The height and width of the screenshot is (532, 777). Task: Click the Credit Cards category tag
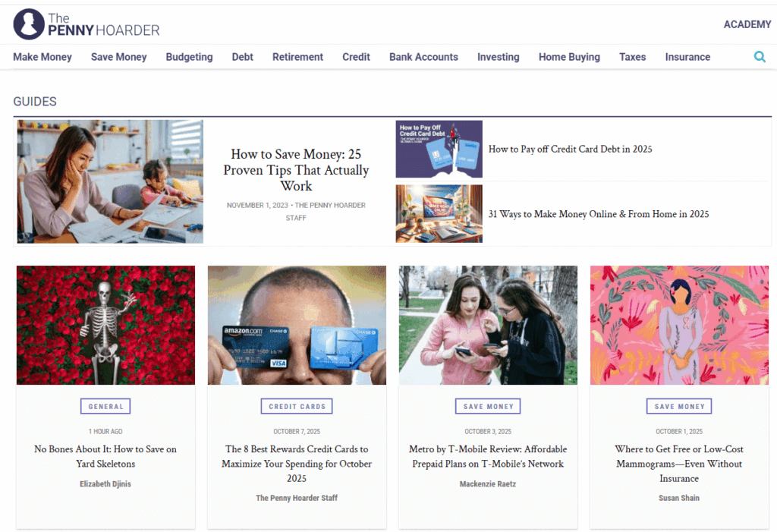pos(297,406)
